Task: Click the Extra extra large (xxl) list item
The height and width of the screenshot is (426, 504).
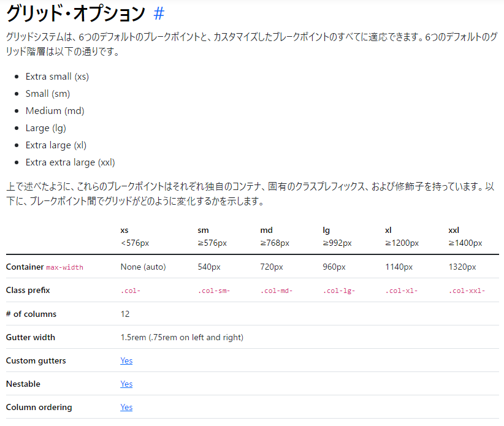Action: 69,162
